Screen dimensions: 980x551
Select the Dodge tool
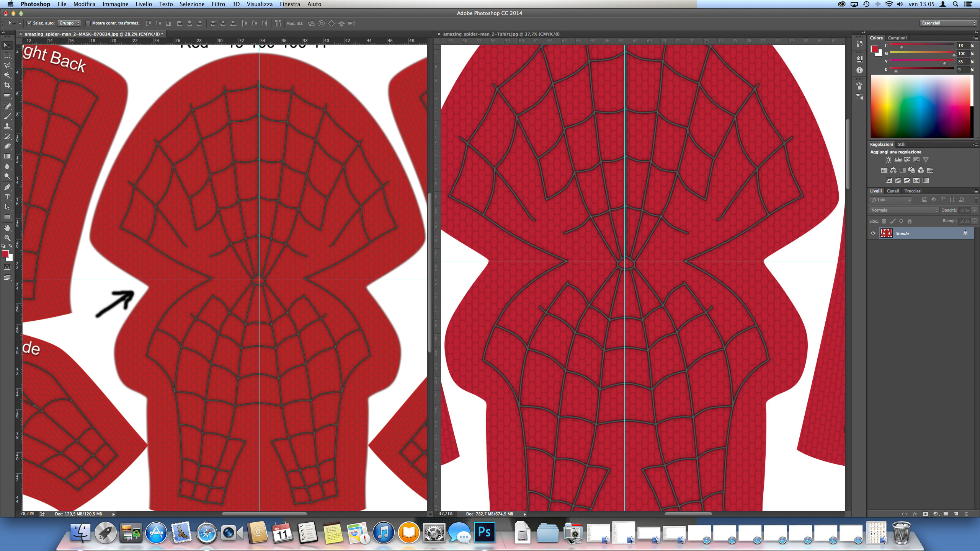(7, 176)
